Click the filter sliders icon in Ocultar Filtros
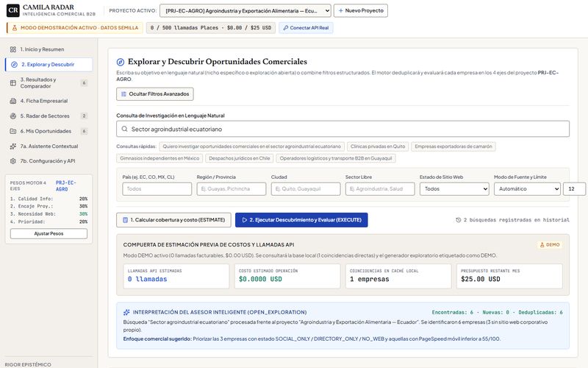The image size is (588, 368). [x=123, y=94]
